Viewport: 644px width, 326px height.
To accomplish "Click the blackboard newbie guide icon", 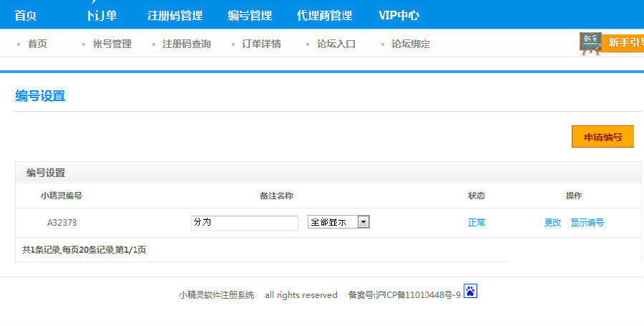I will click(590, 43).
